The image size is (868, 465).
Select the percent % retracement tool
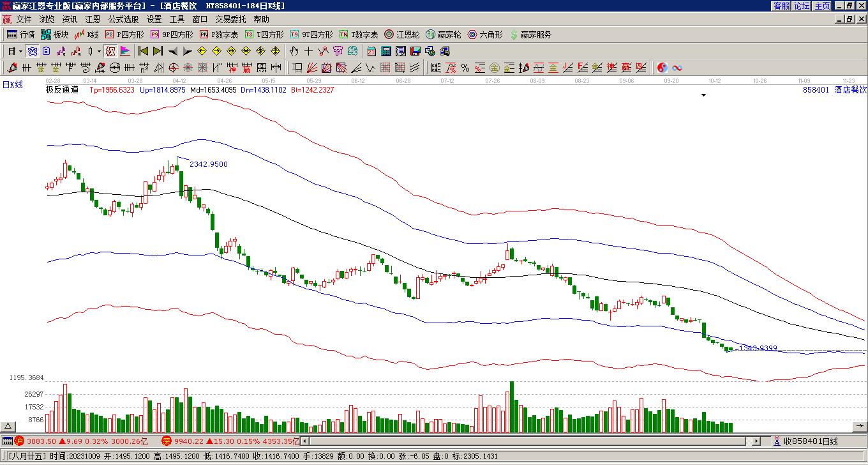click(x=465, y=68)
